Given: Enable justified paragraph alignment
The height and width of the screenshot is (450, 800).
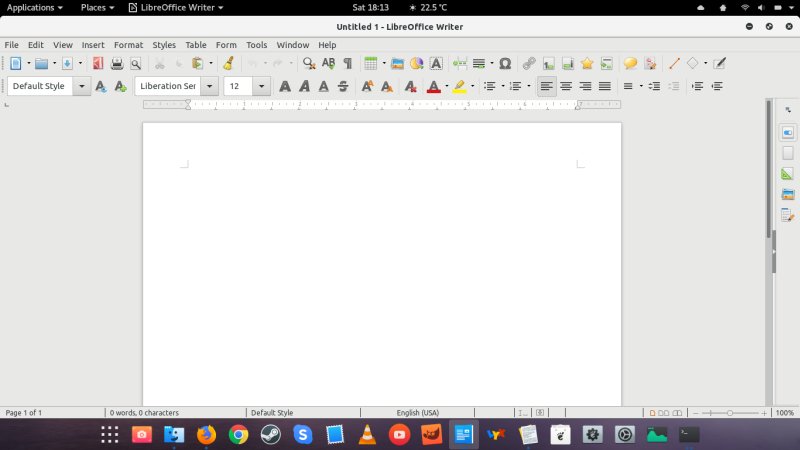Looking at the screenshot, I should 604,86.
